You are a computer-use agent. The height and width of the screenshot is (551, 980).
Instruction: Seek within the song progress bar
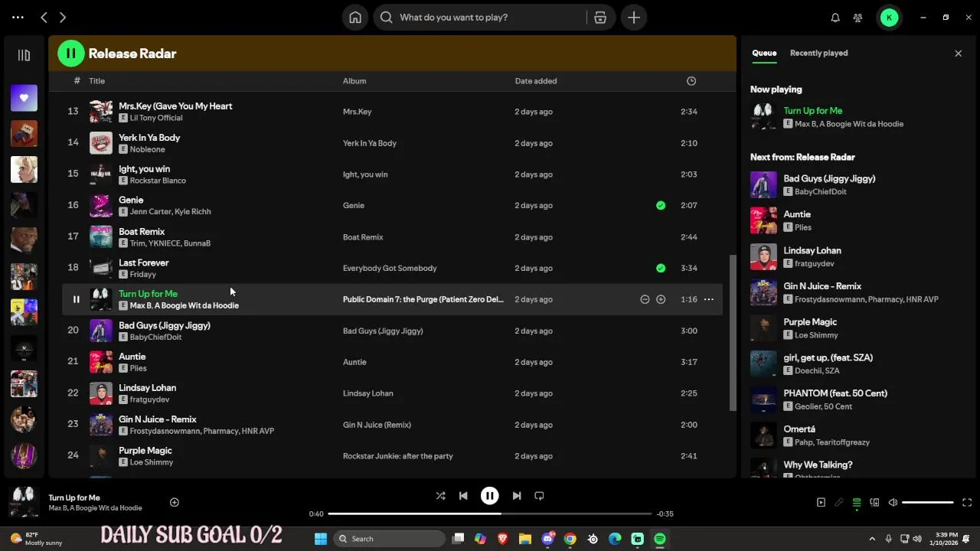[x=490, y=514]
